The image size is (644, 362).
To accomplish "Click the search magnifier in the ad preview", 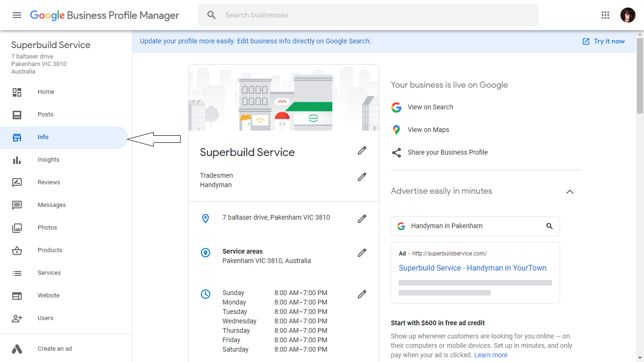I will pyautogui.click(x=549, y=226).
